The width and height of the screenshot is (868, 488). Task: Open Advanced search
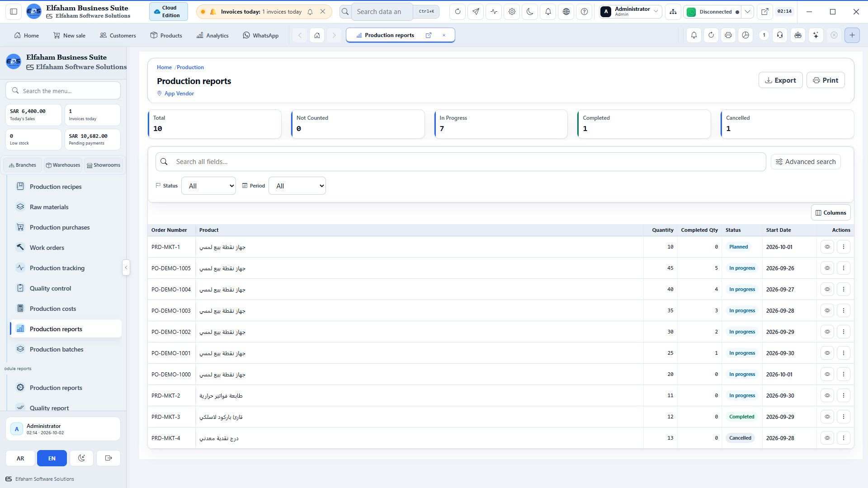[806, 162]
